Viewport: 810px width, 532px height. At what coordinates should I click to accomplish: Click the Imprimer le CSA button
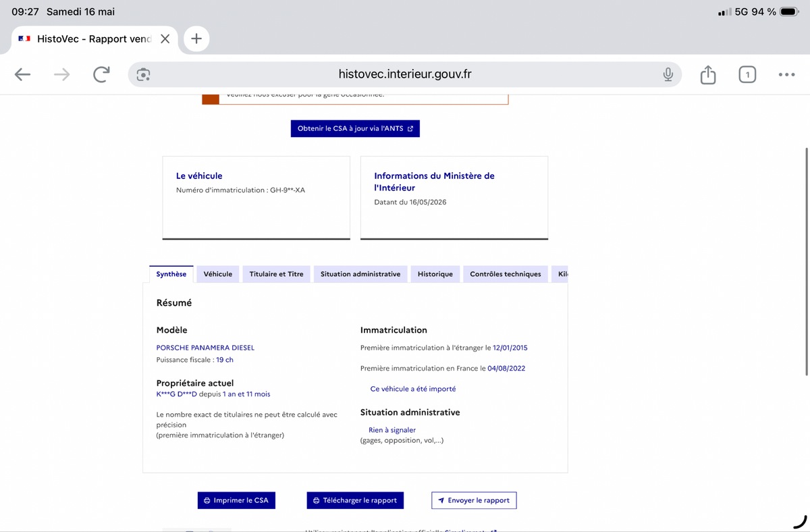pos(236,500)
